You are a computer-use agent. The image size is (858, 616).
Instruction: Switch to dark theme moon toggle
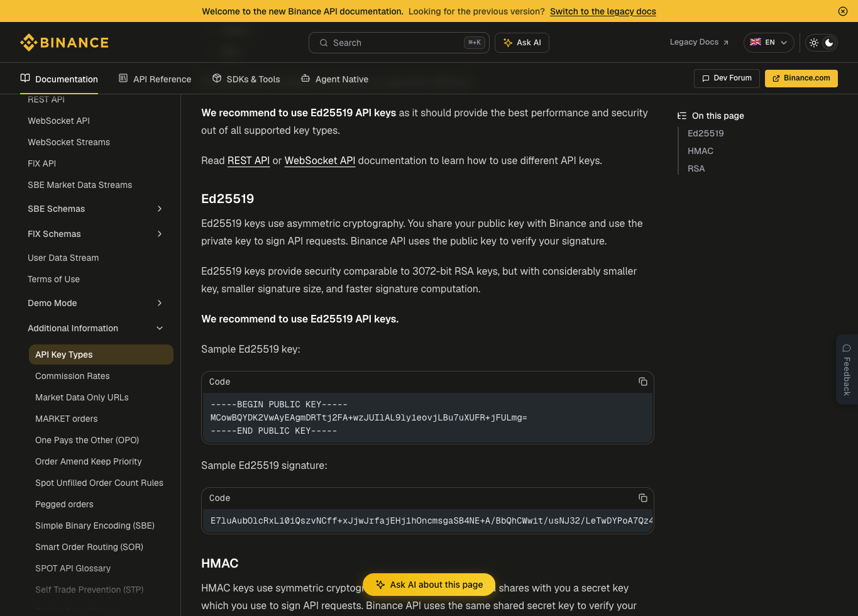click(x=829, y=43)
